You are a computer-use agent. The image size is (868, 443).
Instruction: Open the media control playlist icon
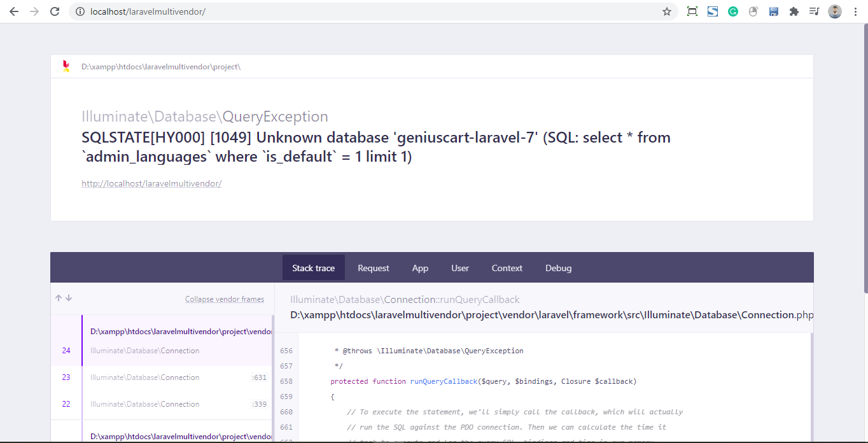814,11
